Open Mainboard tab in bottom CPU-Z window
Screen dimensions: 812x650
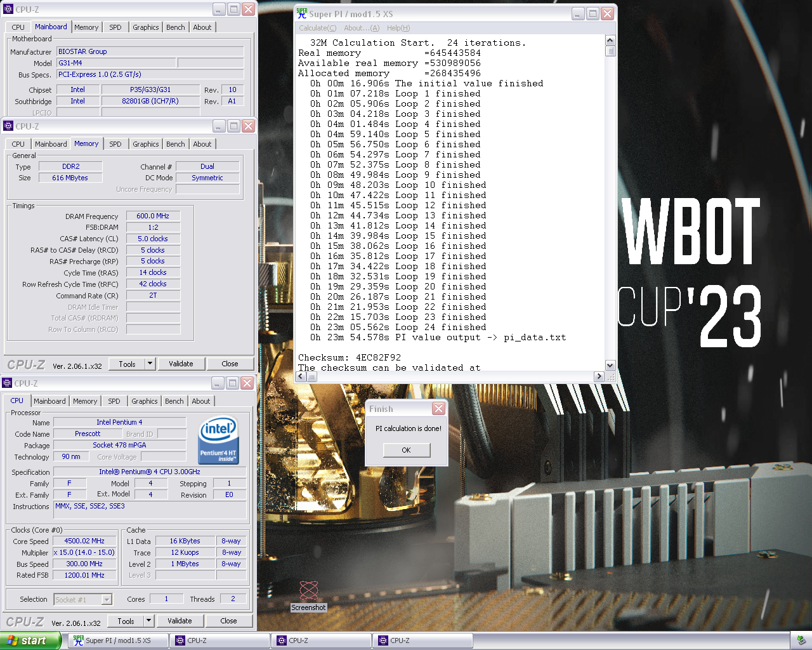tap(49, 401)
